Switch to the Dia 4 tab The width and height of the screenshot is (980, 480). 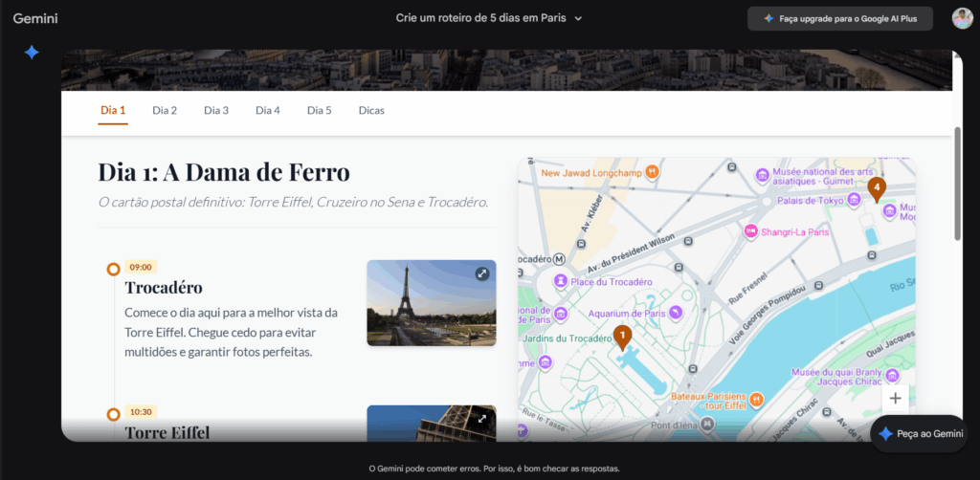pyautogui.click(x=268, y=111)
